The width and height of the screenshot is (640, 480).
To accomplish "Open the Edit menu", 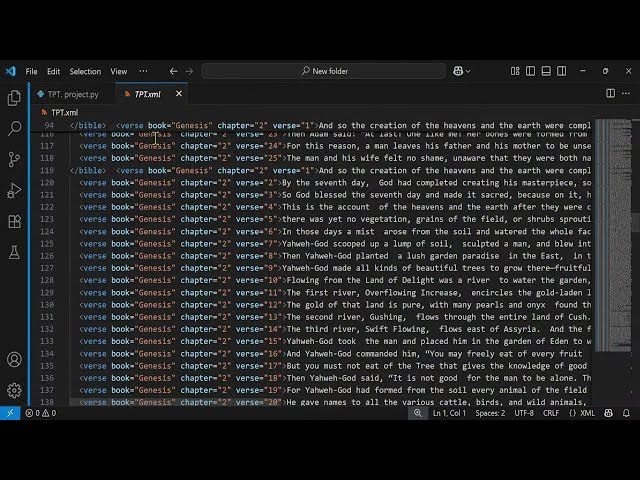I will (53, 71).
